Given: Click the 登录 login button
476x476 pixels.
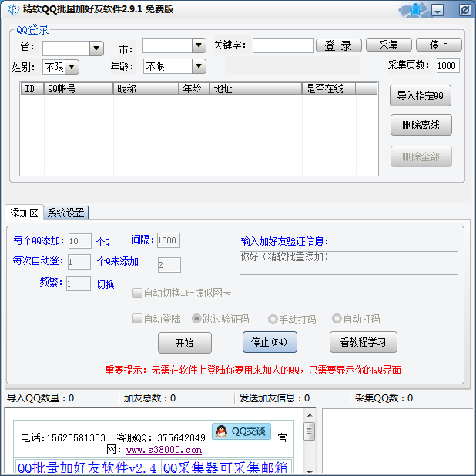Looking at the screenshot, I should (339, 45).
